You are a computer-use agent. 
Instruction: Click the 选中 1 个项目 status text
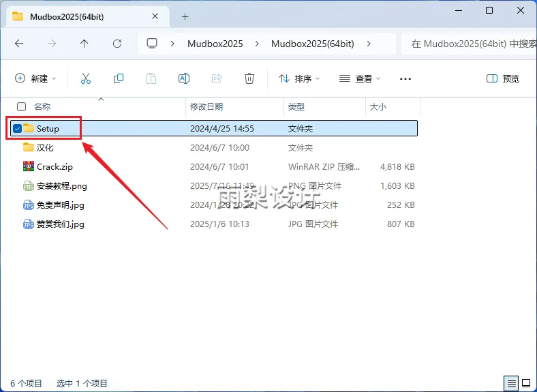point(82,383)
